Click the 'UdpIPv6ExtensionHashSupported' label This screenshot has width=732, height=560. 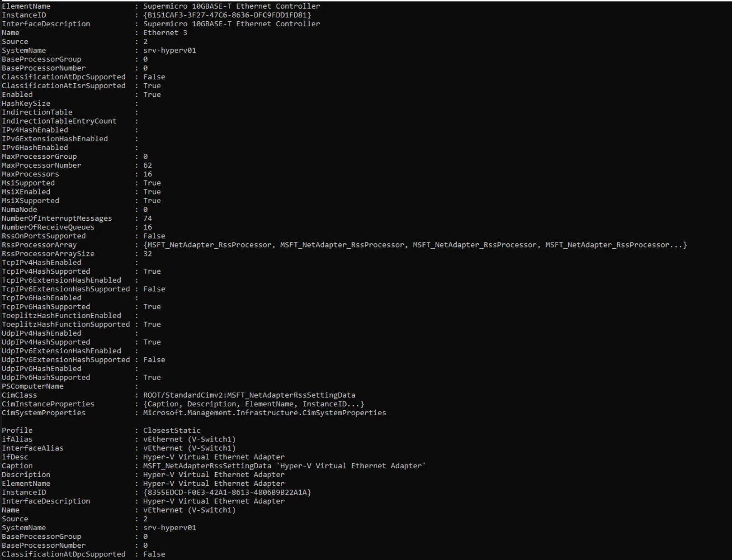66,360
